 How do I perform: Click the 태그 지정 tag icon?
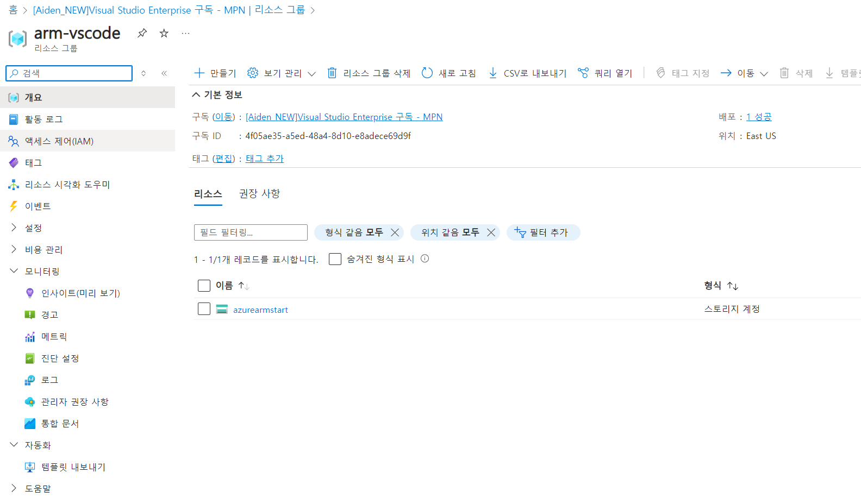[660, 73]
